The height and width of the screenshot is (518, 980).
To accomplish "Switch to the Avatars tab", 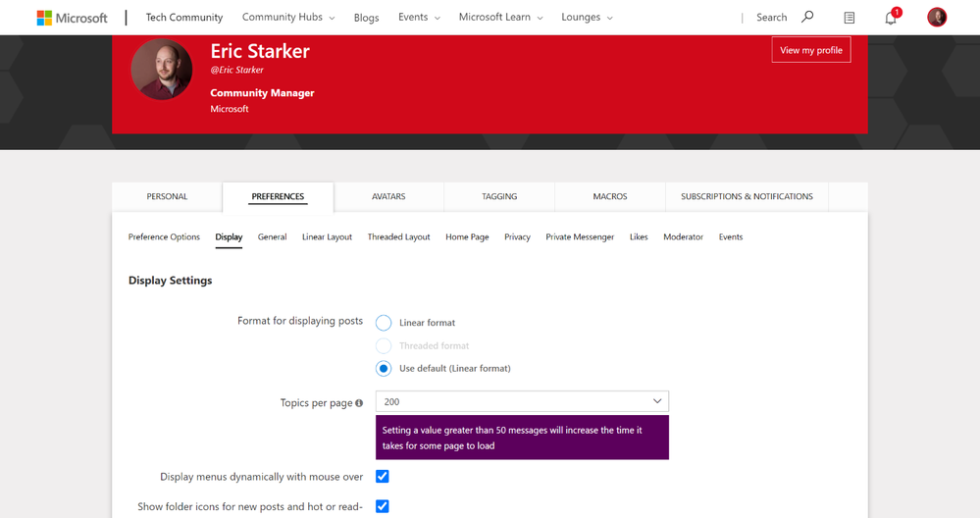I will pos(388,197).
